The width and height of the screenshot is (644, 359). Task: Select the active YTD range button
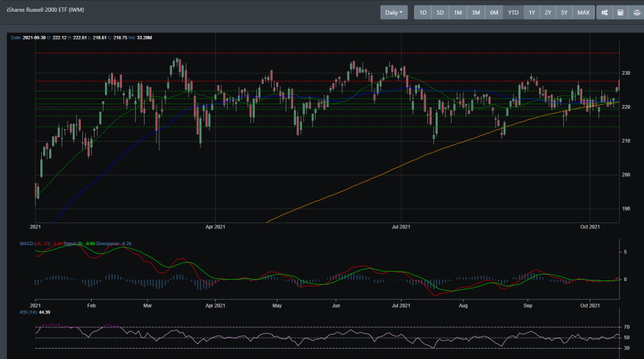pyautogui.click(x=513, y=12)
